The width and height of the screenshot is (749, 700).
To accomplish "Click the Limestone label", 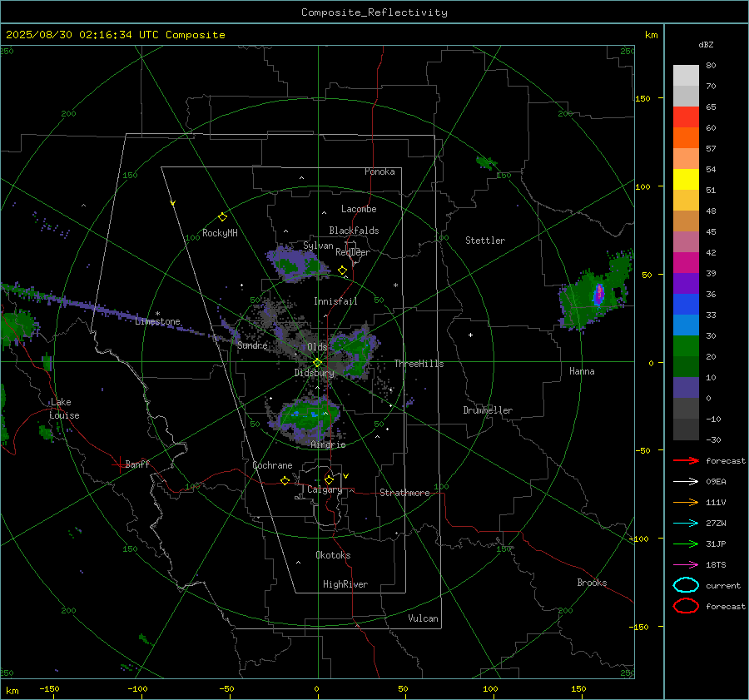I will coord(157,321).
